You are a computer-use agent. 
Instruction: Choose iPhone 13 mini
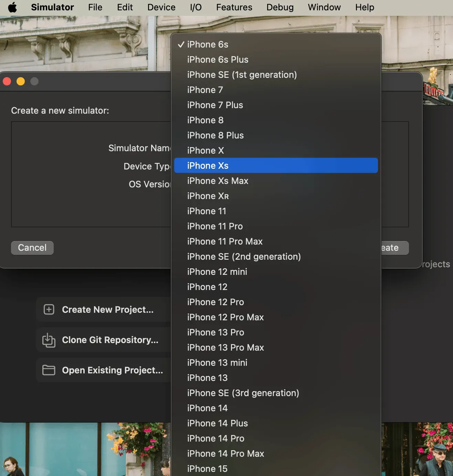click(276, 363)
